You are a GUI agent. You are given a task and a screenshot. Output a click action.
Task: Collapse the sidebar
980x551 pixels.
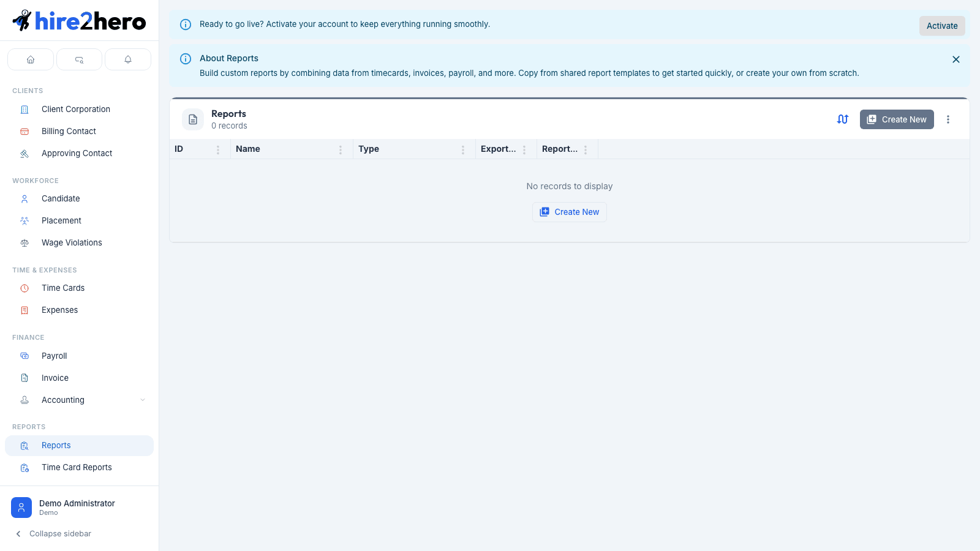pos(53,534)
